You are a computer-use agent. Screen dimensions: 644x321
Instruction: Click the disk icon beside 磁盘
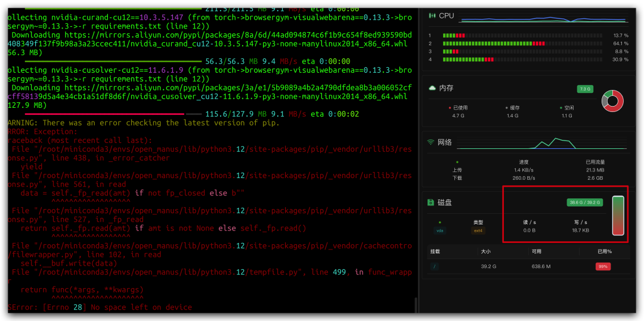tap(431, 202)
